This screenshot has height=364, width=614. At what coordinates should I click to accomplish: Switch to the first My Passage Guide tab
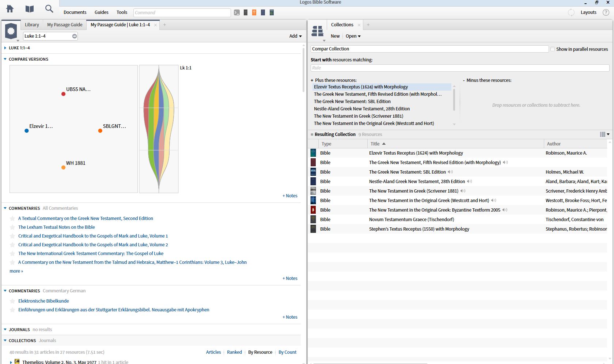[65, 25]
